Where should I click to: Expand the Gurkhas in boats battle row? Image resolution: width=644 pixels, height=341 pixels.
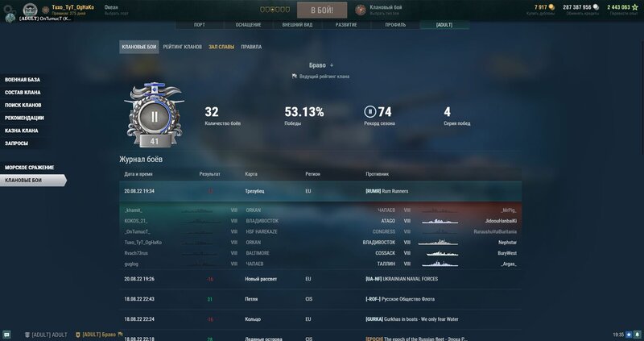coord(320,319)
